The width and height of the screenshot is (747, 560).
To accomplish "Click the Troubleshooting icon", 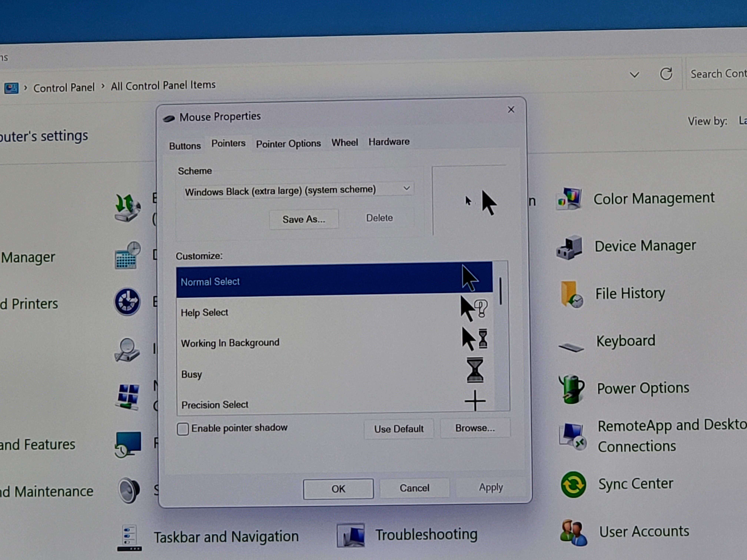I will [x=351, y=535].
